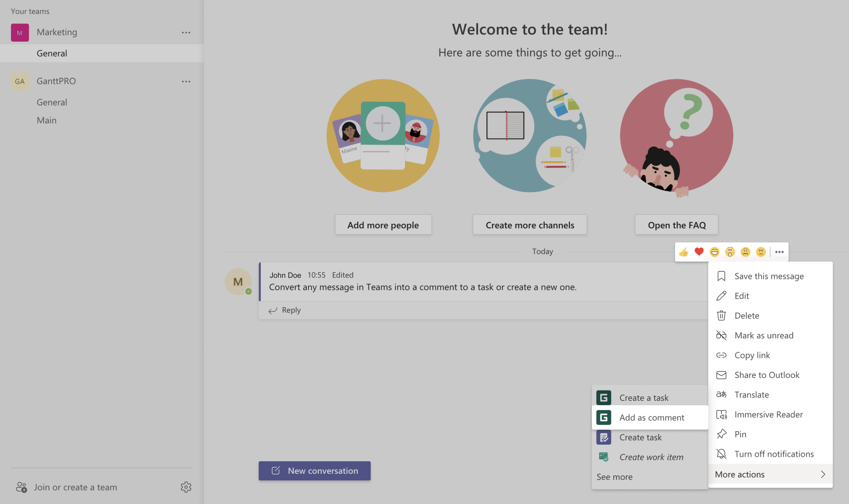The image size is (849, 504).
Task: Select Add as comment for GanttPRO
Action: [651, 417]
